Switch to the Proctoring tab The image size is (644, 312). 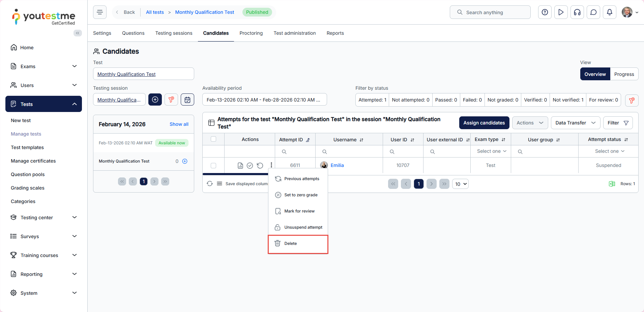251,33
